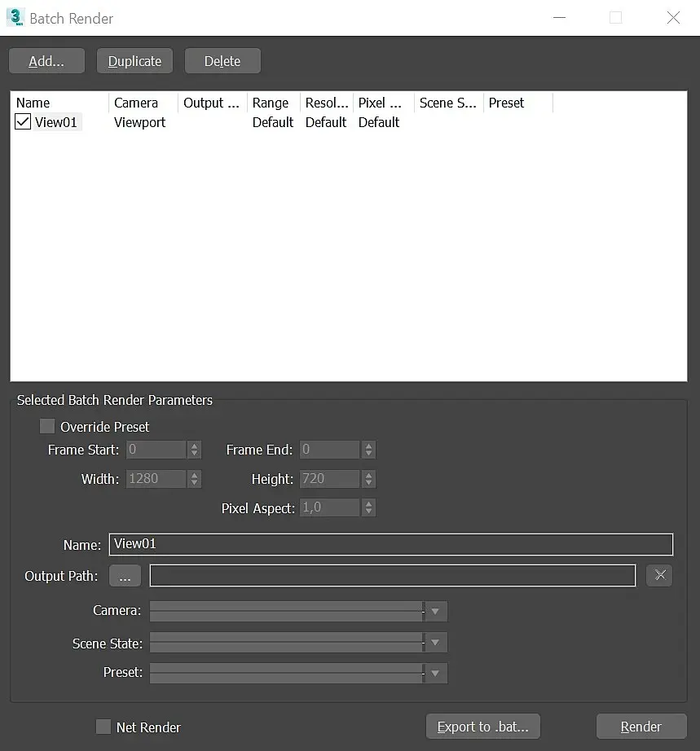
Task: Close the Batch Render window
Action: 673,18
